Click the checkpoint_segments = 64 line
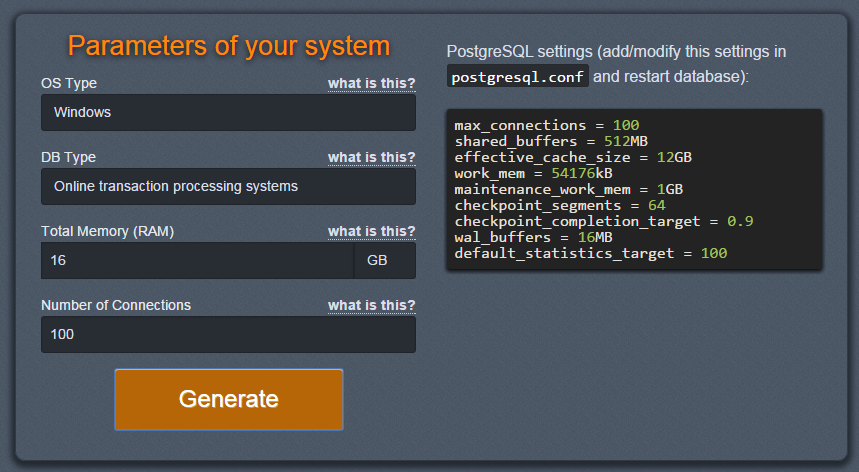 click(x=560, y=205)
